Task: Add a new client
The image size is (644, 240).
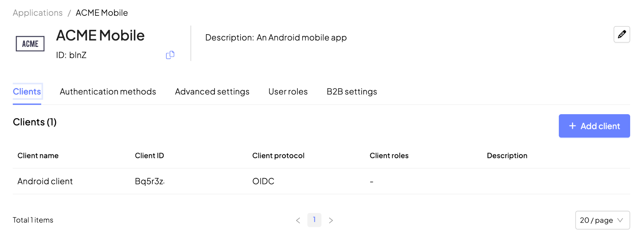Action: click(594, 126)
